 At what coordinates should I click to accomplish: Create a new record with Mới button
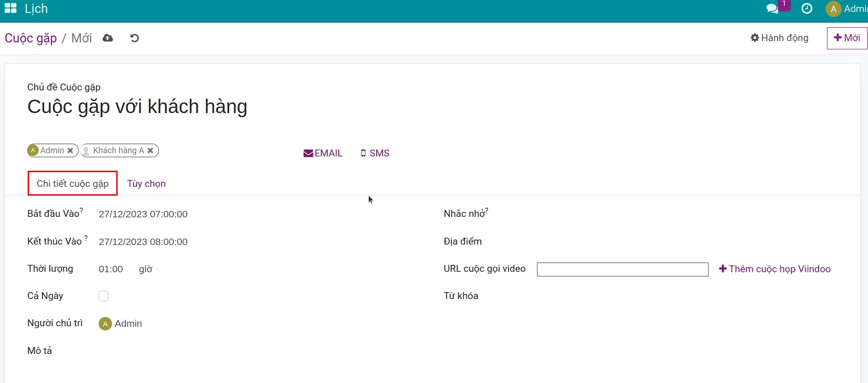847,38
